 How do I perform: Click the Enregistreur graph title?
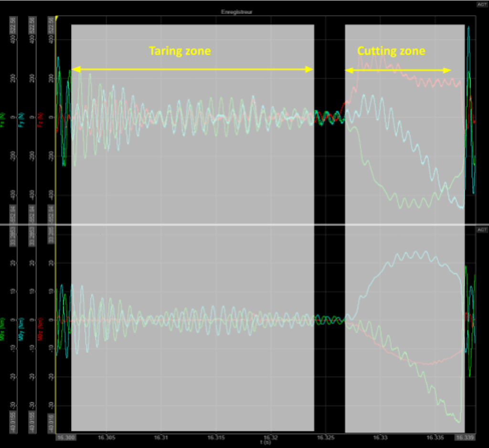[237, 12]
